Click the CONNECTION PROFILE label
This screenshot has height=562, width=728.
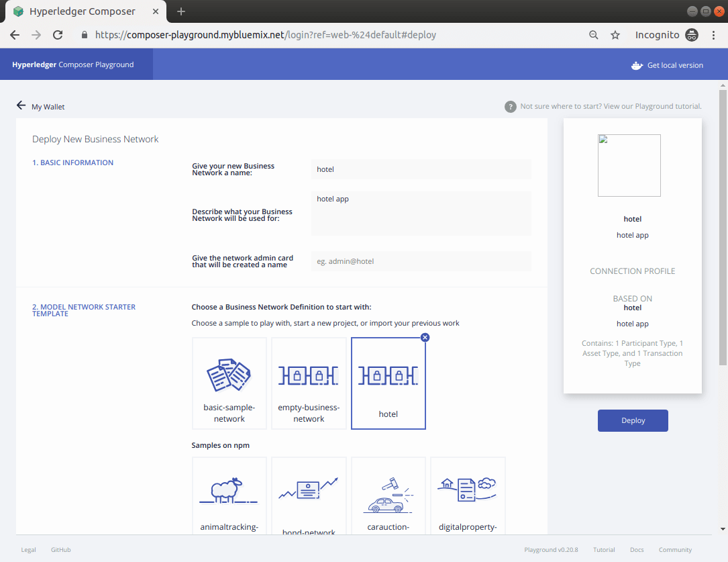coord(632,271)
